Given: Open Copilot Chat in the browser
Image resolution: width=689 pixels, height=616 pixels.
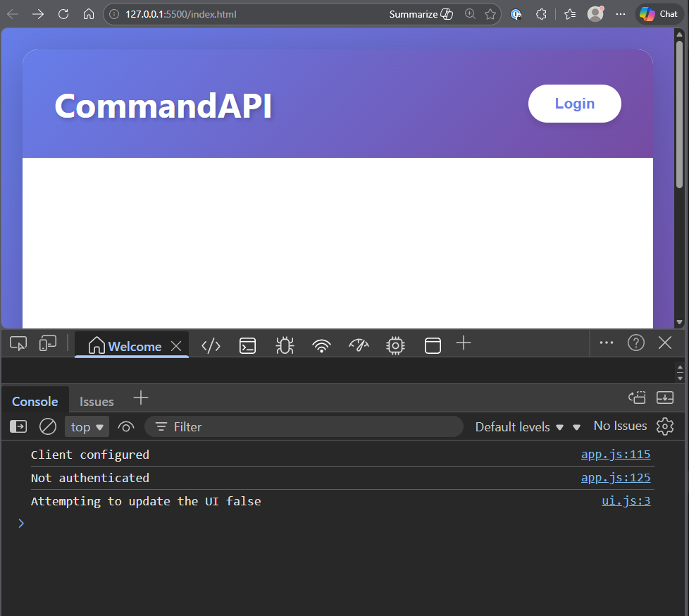Looking at the screenshot, I should [657, 13].
